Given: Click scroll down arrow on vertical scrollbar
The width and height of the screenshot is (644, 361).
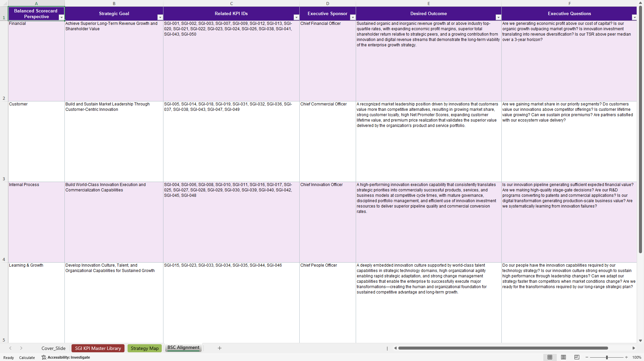Looking at the screenshot, I should 640,341.
